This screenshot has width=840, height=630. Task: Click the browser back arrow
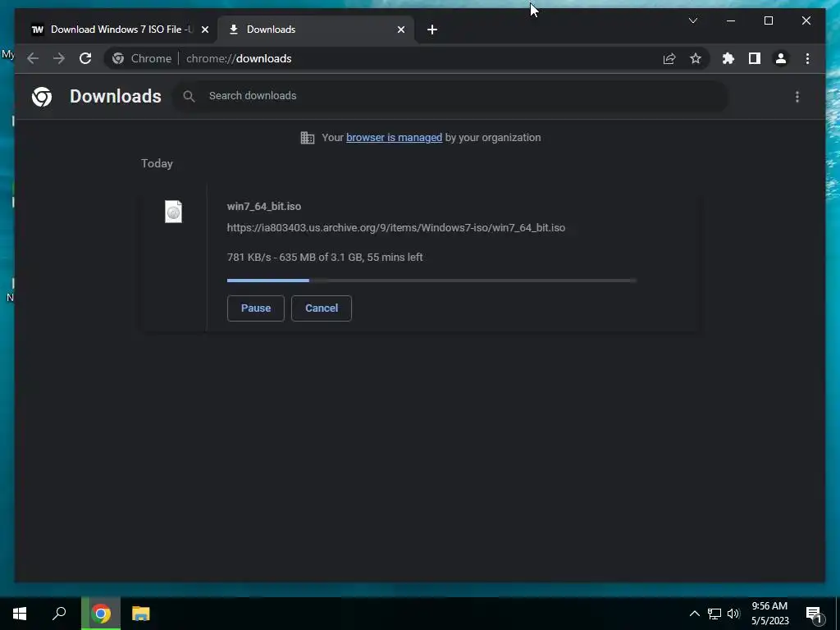coord(33,58)
